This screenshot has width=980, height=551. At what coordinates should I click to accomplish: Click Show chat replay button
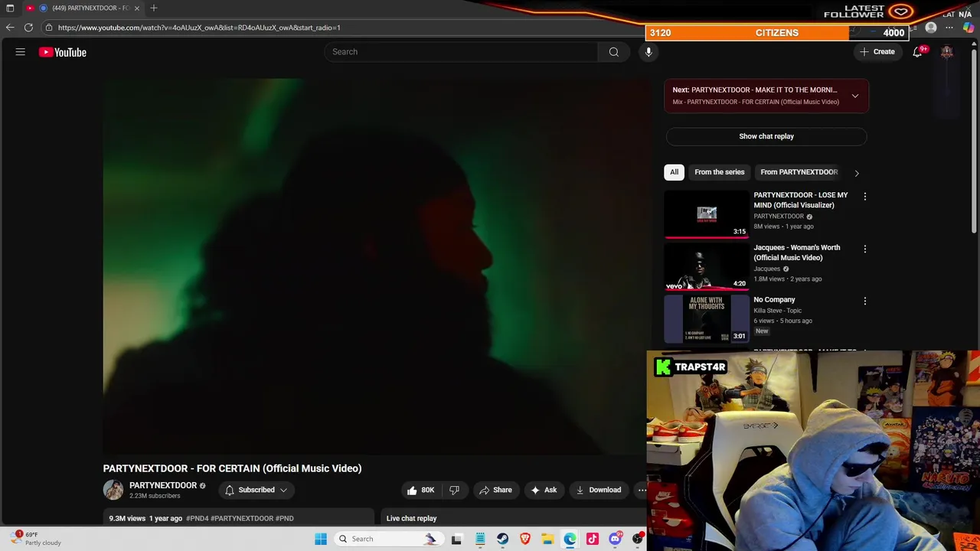(x=766, y=136)
